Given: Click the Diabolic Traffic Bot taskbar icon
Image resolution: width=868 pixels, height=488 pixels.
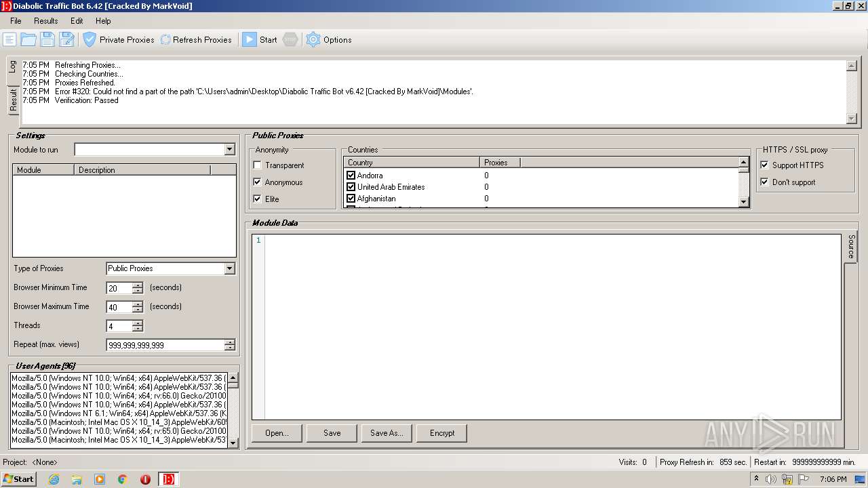Looking at the screenshot, I should point(168,479).
